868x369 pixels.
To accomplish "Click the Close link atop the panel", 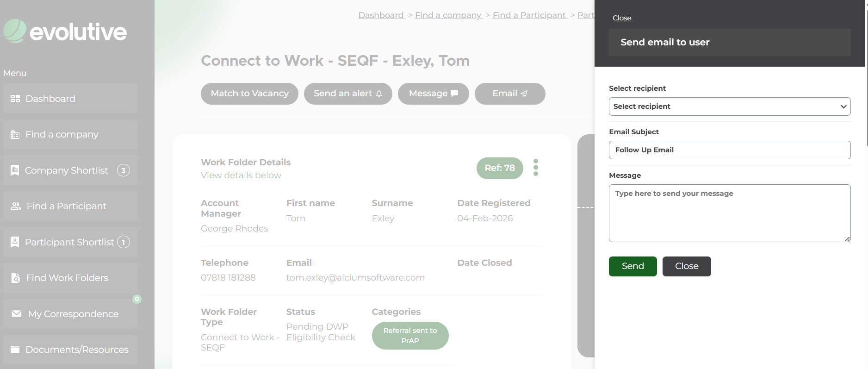I will [x=621, y=18].
